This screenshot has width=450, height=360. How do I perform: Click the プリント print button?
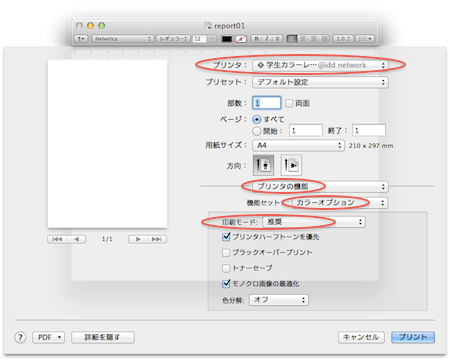tap(413, 337)
